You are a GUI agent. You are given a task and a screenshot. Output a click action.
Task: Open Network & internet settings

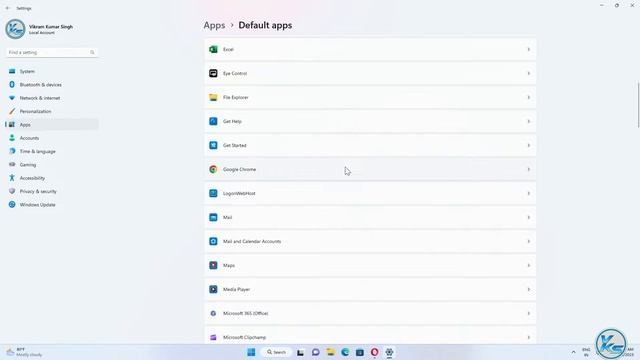tap(52, 98)
